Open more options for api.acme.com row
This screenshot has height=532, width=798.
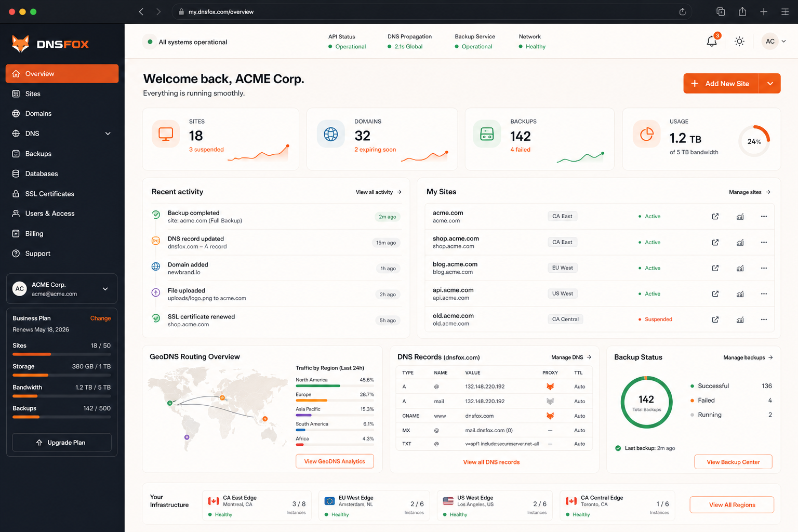[764, 294]
